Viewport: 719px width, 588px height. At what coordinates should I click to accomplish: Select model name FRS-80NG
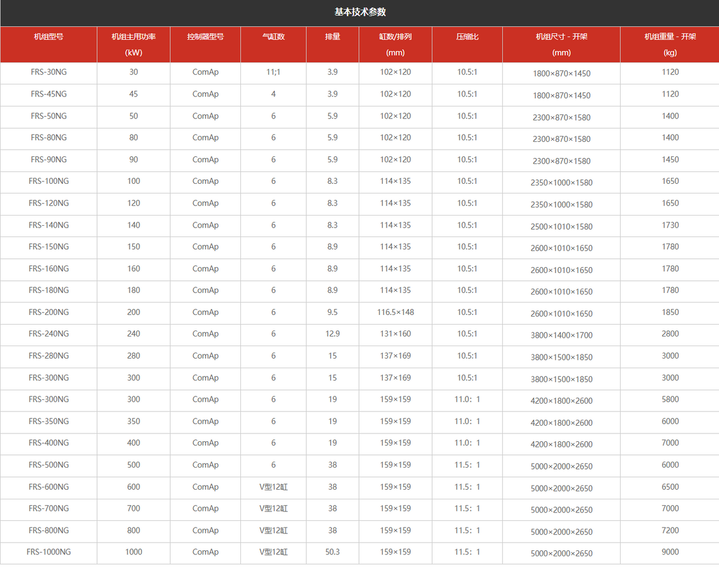pos(49,138)
